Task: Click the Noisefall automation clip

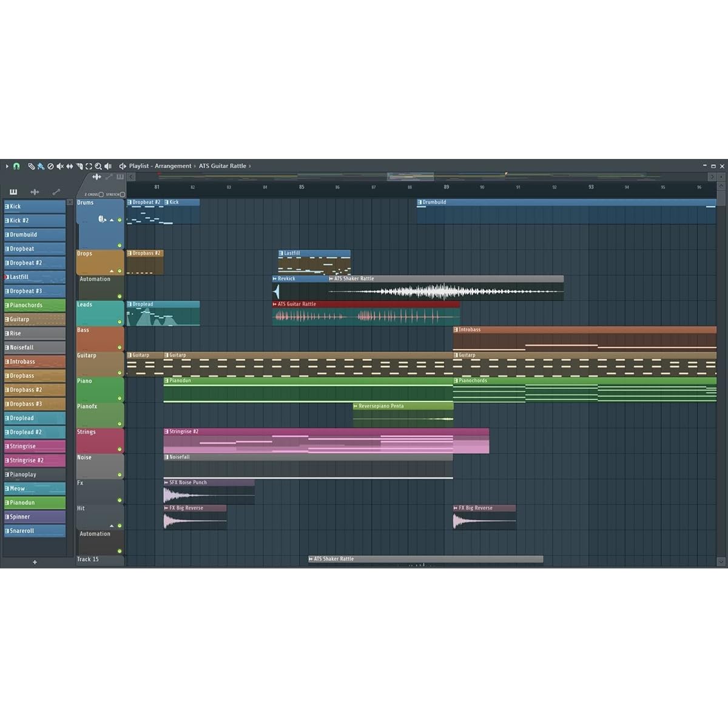Action: (308, 467)
